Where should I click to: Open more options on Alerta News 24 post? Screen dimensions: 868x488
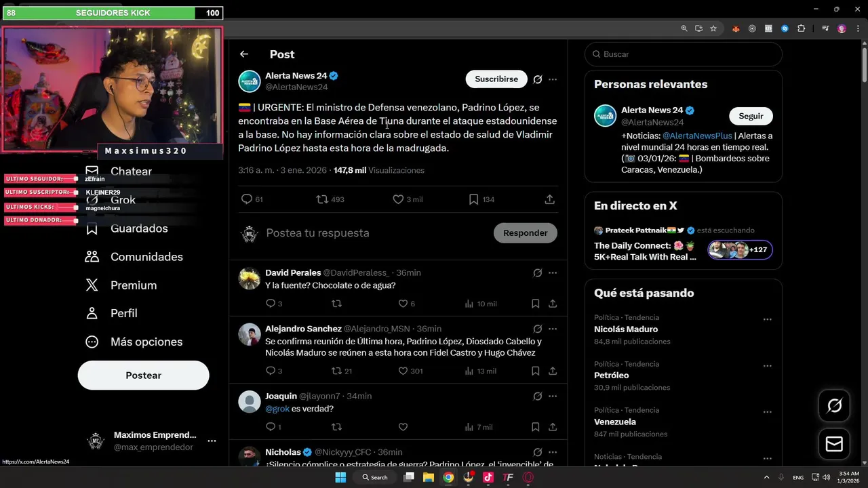tap(553, 79)
